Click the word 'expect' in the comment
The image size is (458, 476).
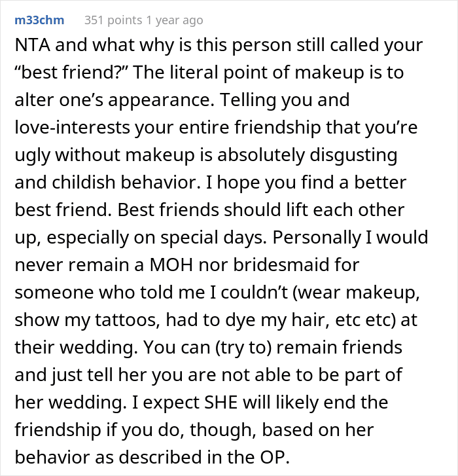(171, 403)
